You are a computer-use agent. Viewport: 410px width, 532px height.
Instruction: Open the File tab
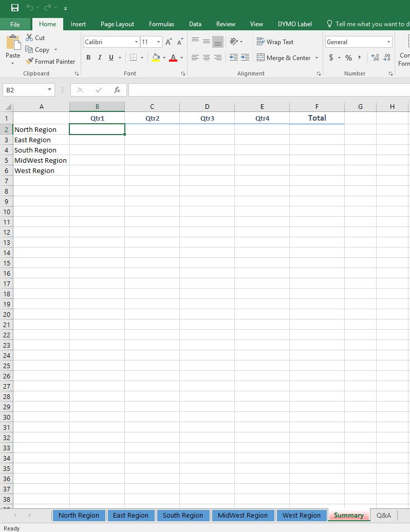click(x=15, y=24)
